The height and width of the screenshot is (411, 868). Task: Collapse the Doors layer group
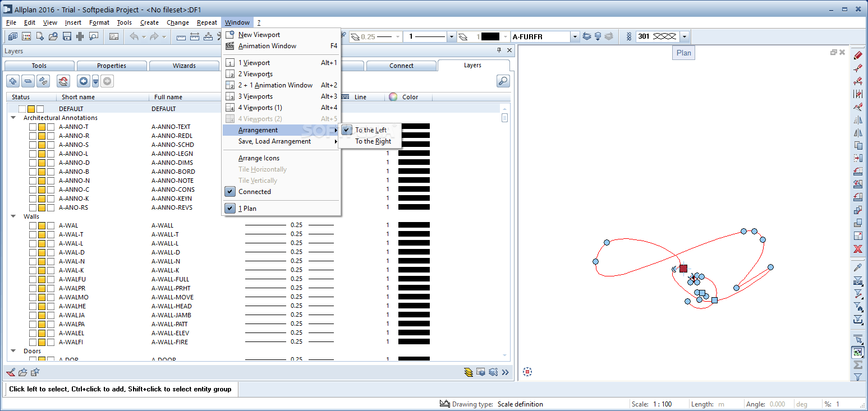click(x=13, y=351)
